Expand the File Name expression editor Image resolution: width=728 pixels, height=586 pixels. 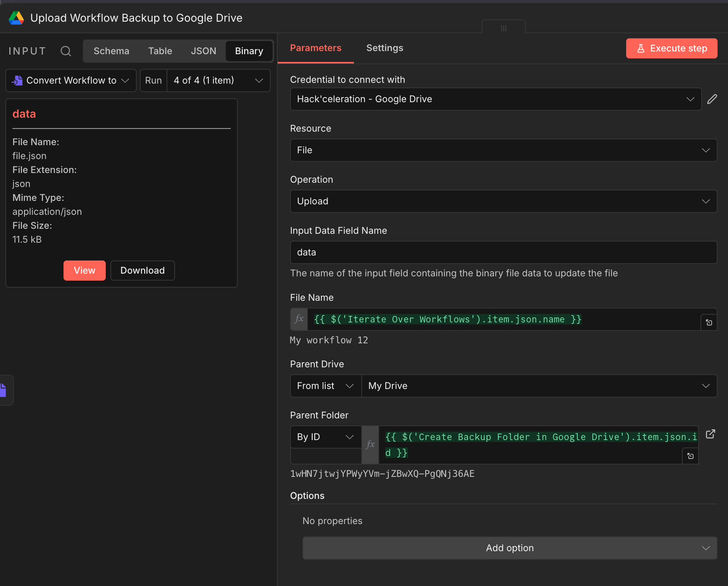click(x=709, y=322)
